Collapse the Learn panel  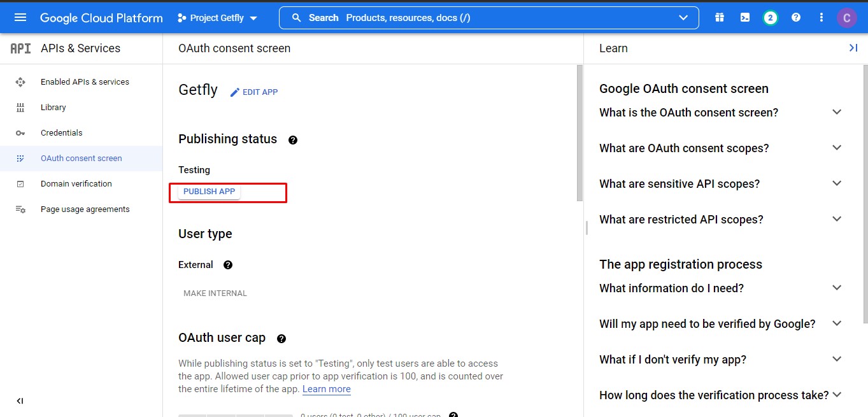853,48
